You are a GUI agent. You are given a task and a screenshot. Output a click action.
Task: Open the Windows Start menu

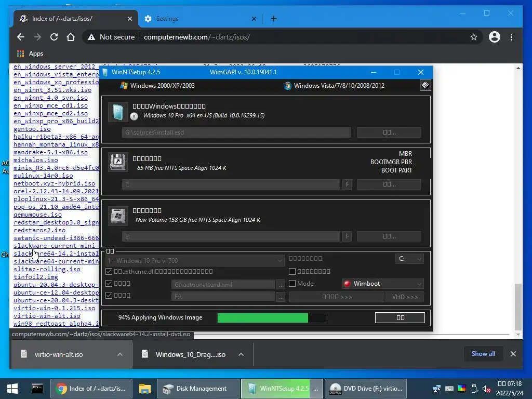(12, 389)
